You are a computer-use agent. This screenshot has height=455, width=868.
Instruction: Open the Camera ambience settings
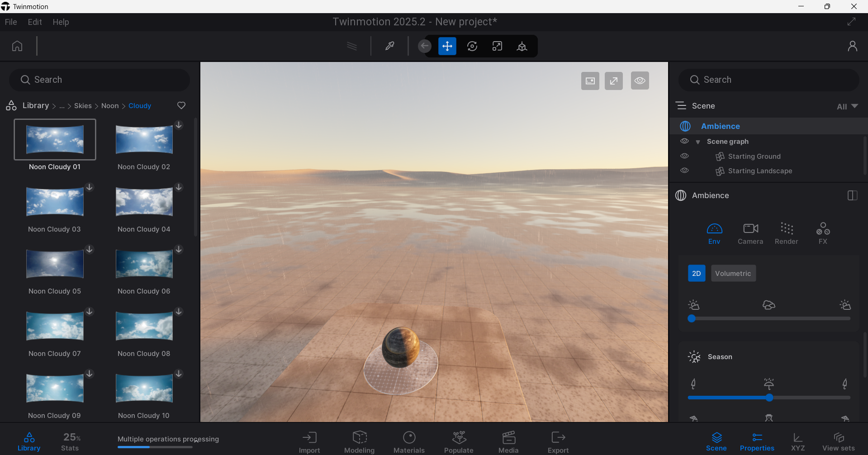pos(750,233)
